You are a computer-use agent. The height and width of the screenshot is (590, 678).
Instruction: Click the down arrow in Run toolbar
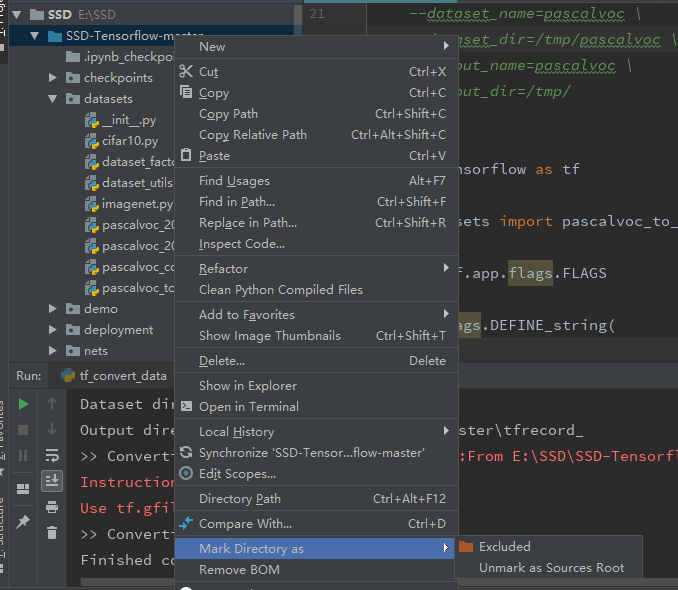pos(52,429)
